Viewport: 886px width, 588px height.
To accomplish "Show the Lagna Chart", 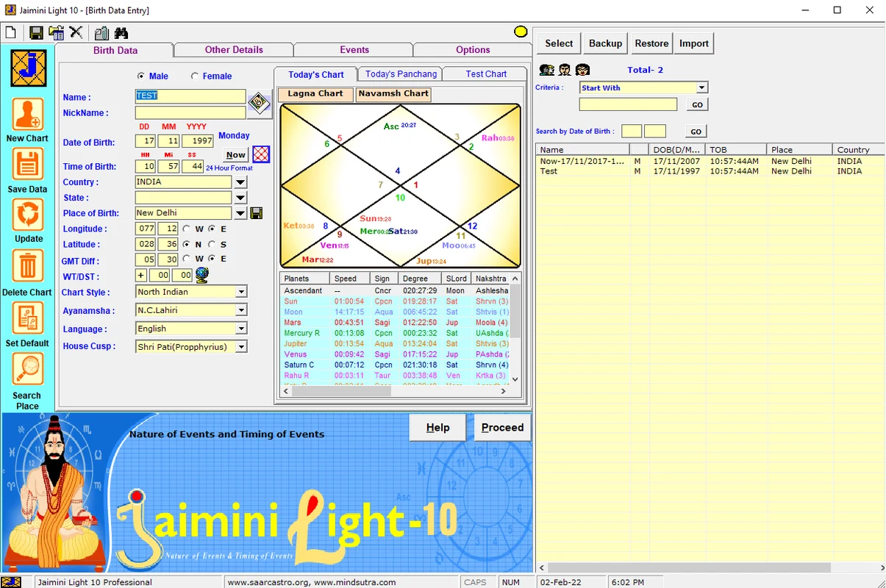I will [x=315, y=94].
